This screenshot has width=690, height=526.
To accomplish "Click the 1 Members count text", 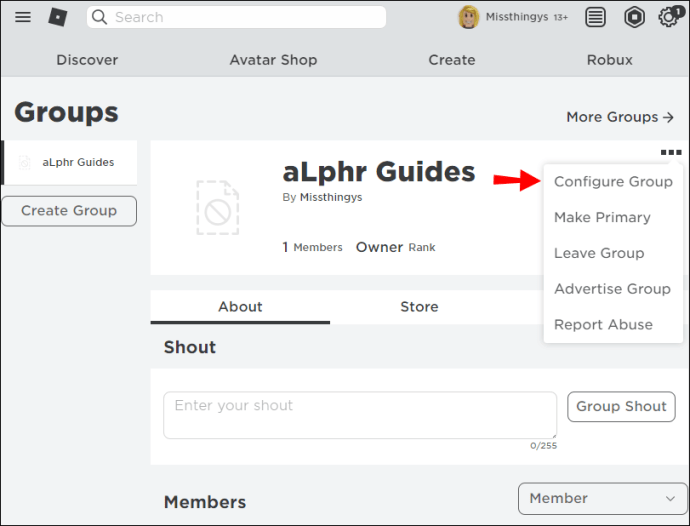I will [x=312, y=247].
